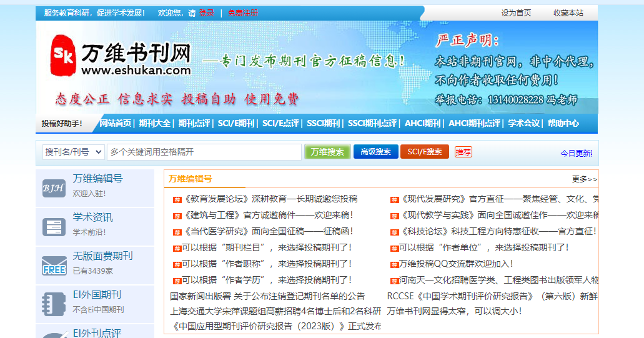Viewport: 644px width, 338px height.
Task: Click the EI外刊点评 sidebar heading
Action: [97, 332]
